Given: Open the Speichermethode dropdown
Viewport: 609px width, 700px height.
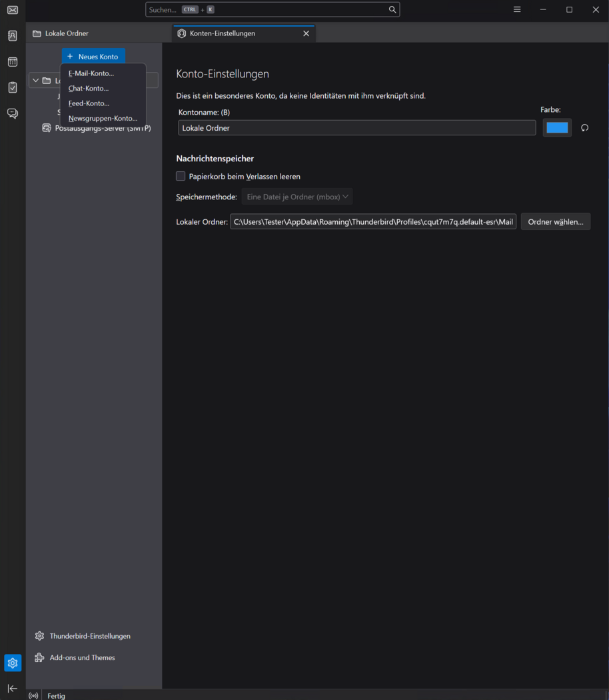Looking at the screenshot, I should pyautogui.click(x=297, y=197).
